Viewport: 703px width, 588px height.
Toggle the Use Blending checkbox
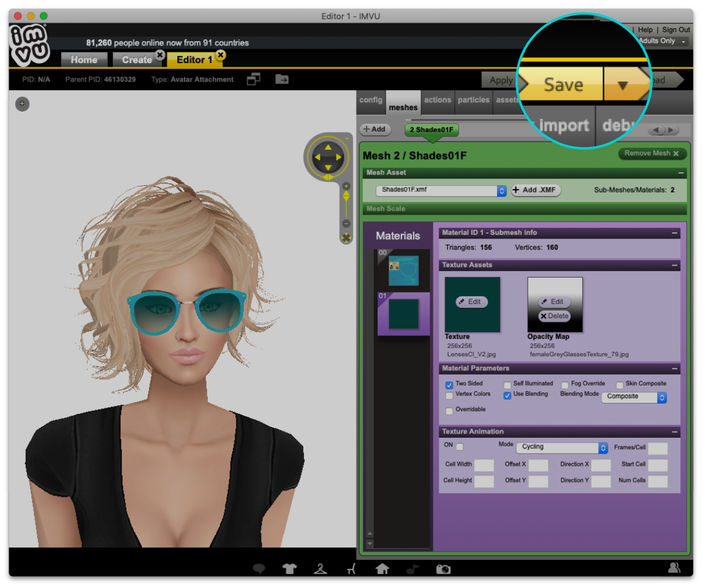[507, 395]
